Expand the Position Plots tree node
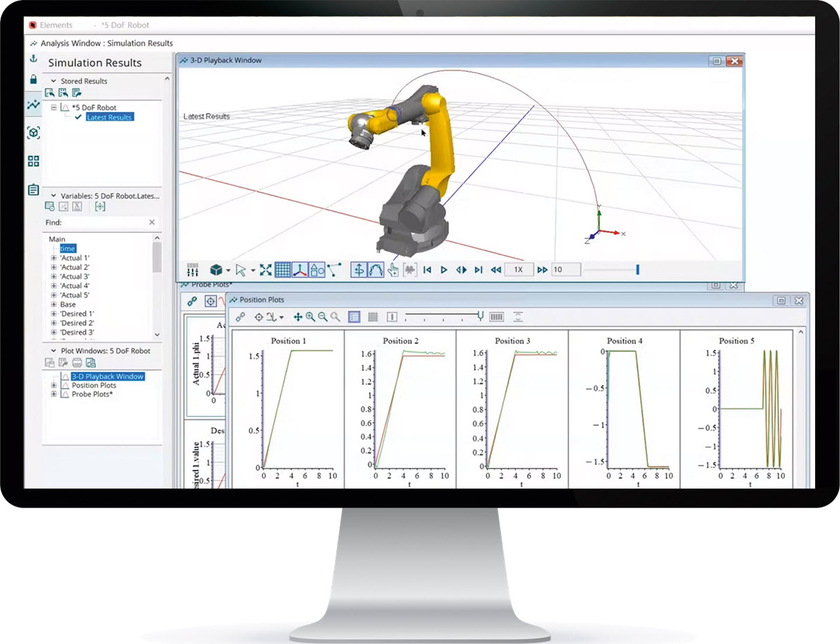Viewport: 840px width, 644px height. point(54,385)
